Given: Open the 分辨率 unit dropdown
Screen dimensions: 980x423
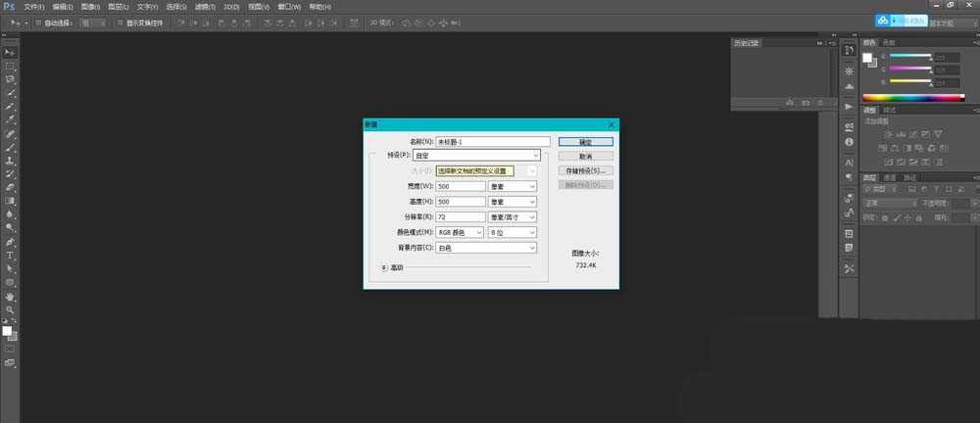Looking at the screenshot, I should pos(512,216).
